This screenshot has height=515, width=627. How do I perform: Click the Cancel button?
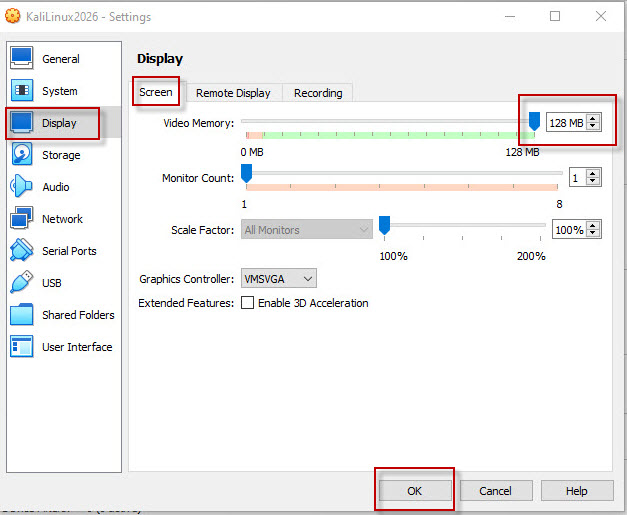[495, 491]
